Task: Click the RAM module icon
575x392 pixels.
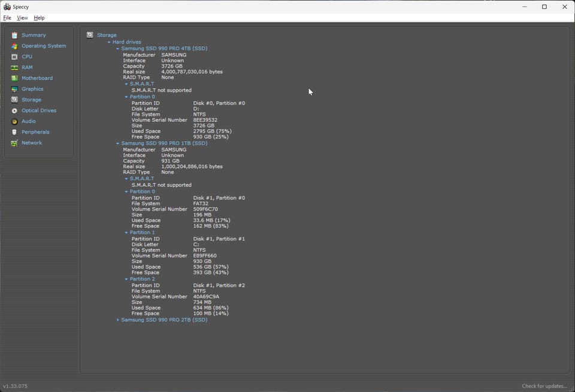Action: 14,68
